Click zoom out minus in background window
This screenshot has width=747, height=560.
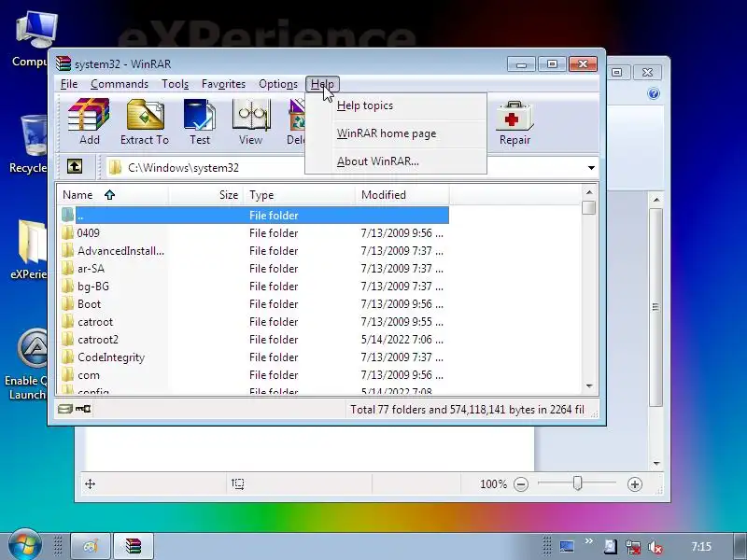(x=521, y=484)
